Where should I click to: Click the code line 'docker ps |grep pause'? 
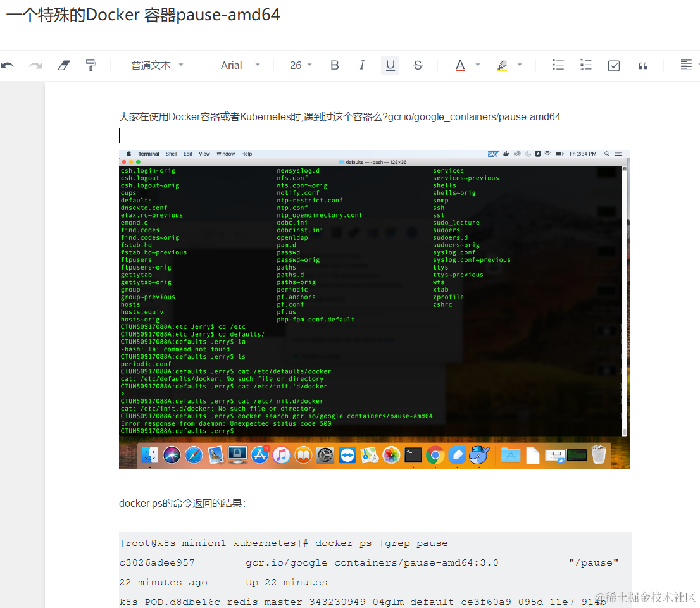381,543
